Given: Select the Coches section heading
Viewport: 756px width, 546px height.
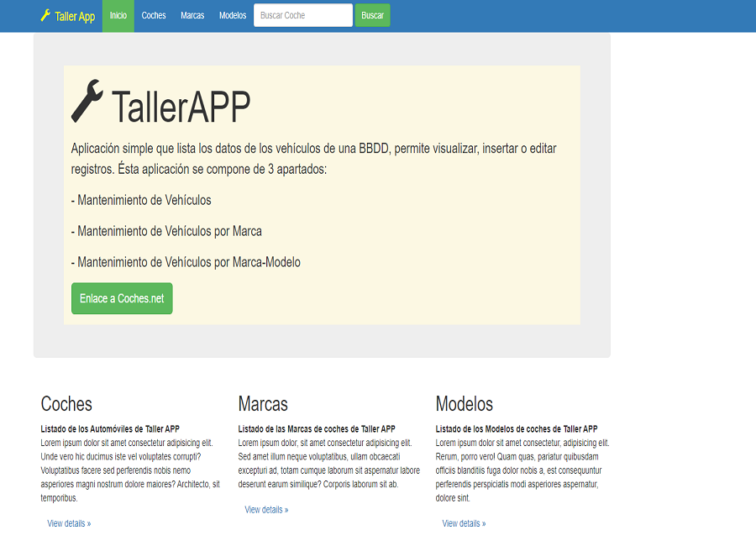Looking at the screenshot, I should (x=66, y=404).
